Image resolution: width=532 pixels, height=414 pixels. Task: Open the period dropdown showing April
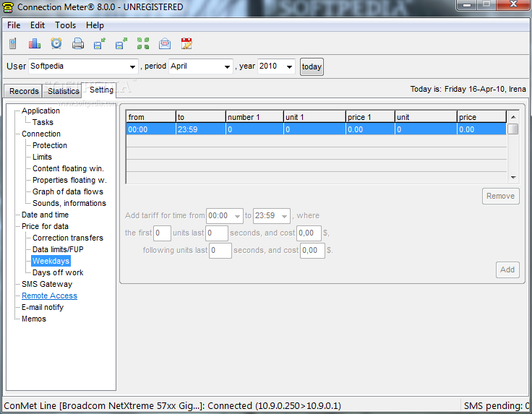[x=200, y=66]
